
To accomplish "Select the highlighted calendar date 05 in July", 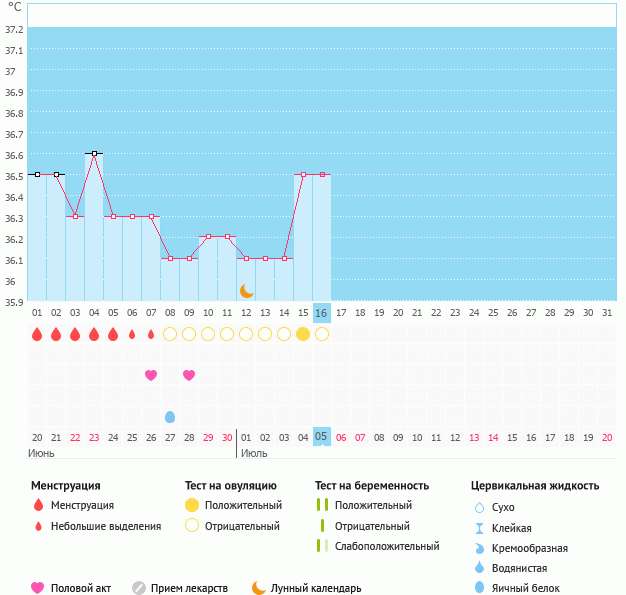I will 321,437.
